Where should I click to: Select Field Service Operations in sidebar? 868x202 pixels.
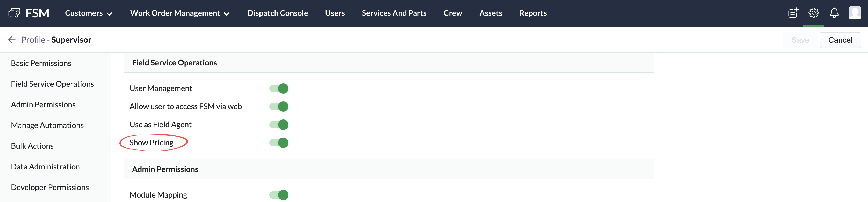52,84
